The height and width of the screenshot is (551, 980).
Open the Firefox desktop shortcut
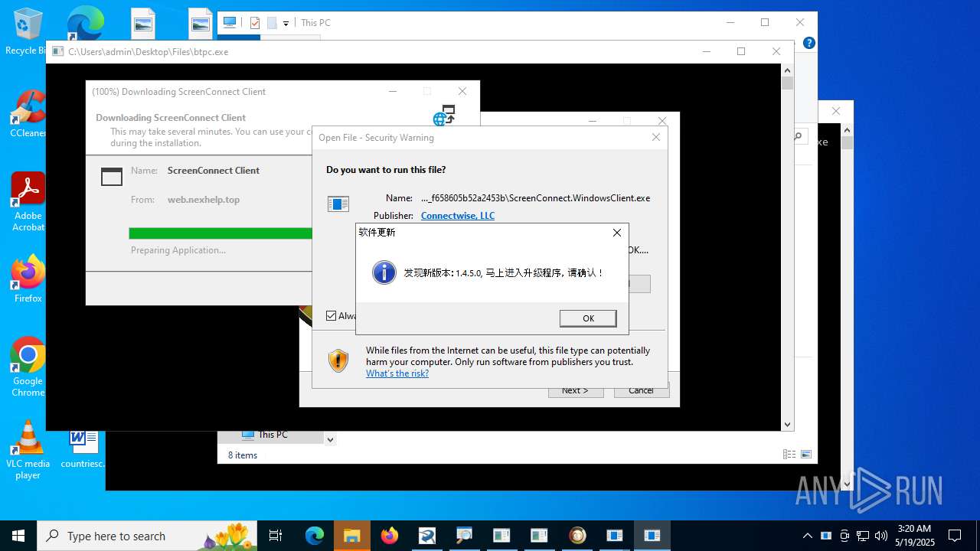tap(28, 279)
